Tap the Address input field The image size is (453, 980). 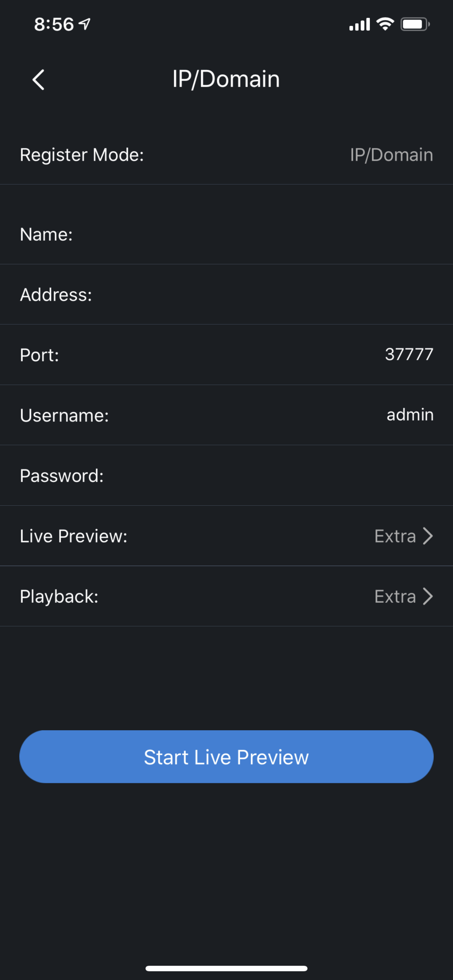point(267,295)
